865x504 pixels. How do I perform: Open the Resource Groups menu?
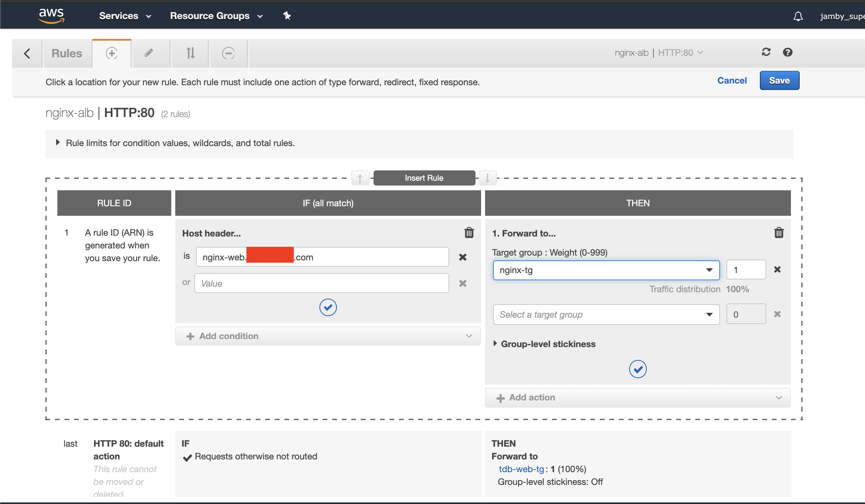[x=216, y=16]
